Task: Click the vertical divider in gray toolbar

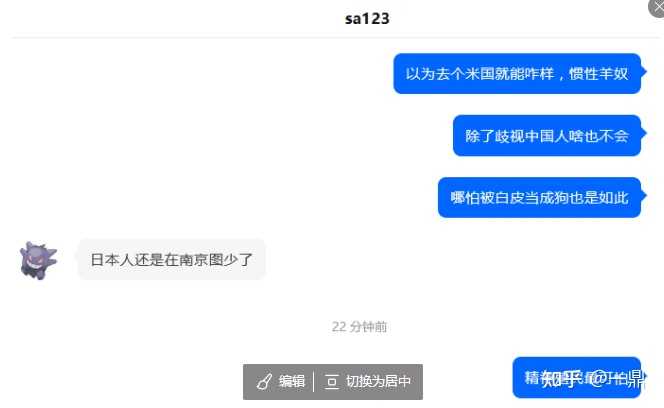Action: pyautogui.click(x=313, y=381)
